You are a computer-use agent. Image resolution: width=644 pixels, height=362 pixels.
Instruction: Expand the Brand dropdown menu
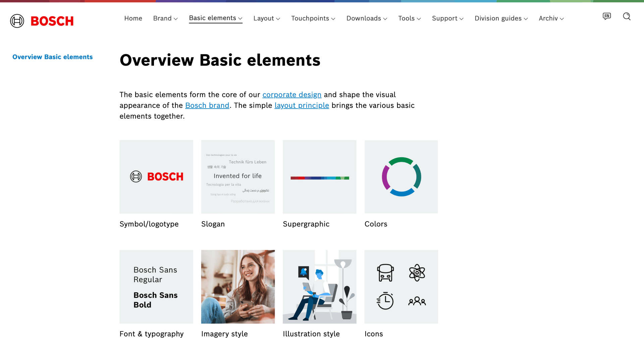[x=165, y=18]
